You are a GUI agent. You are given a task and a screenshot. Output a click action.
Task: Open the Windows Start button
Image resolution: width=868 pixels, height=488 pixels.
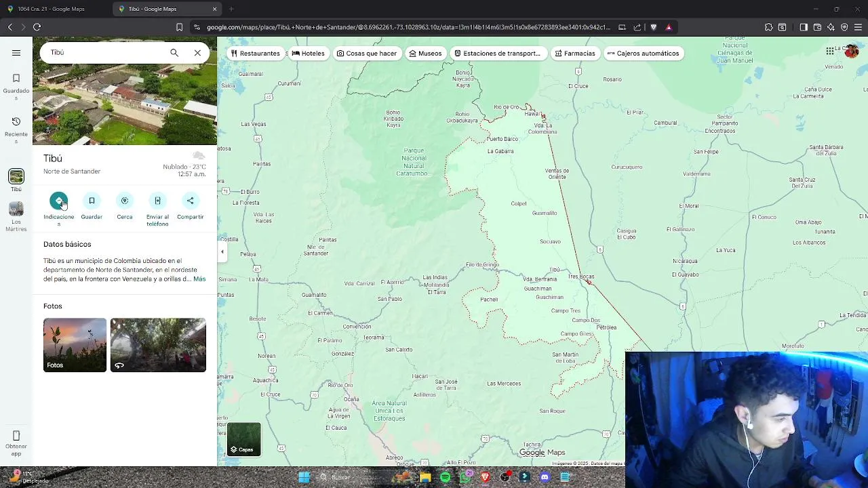tap(304, 477)
